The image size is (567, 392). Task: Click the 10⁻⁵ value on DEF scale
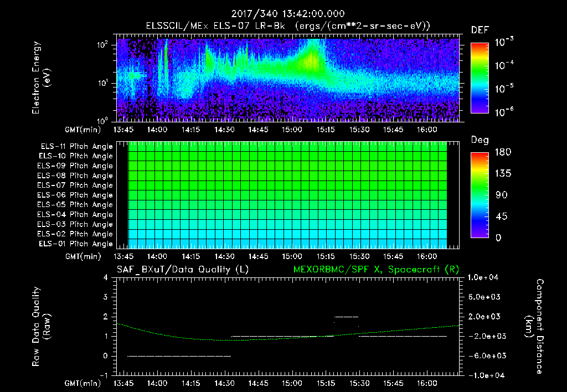point(504,89)
